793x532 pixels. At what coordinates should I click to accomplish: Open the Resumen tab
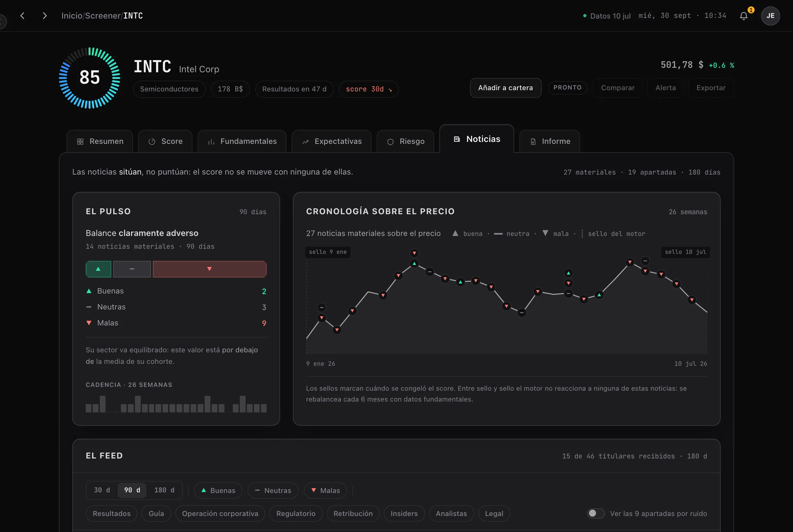tap(100, 141)
